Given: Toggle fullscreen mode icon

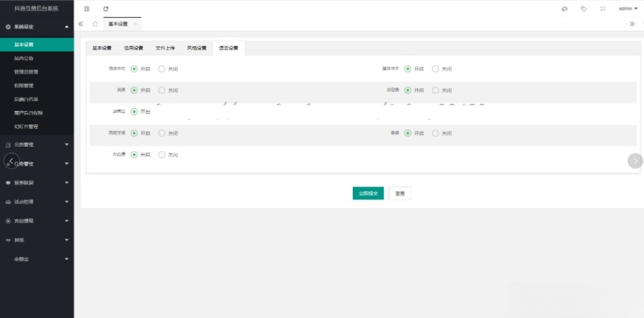Looking at the screenshot, I should 602,9.
